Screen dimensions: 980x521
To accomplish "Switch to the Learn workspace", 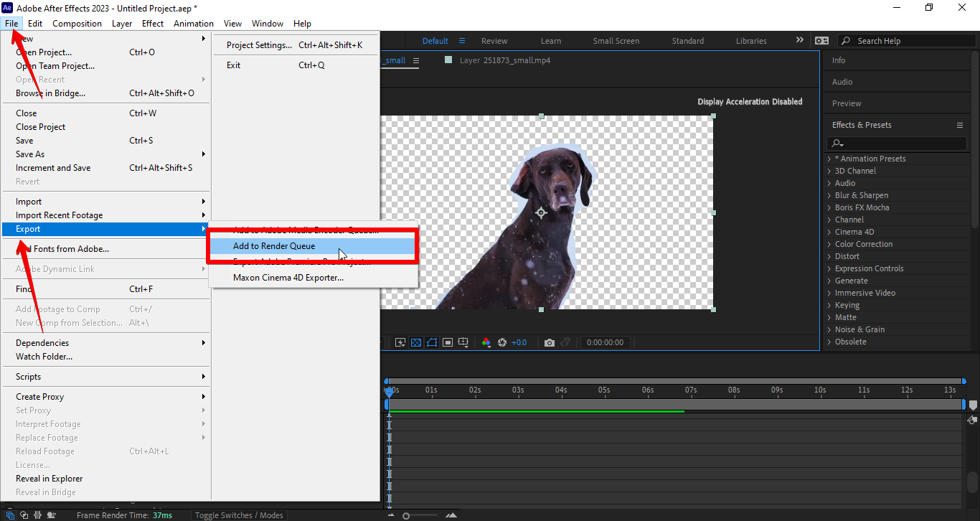I will (x=550, y=40).
